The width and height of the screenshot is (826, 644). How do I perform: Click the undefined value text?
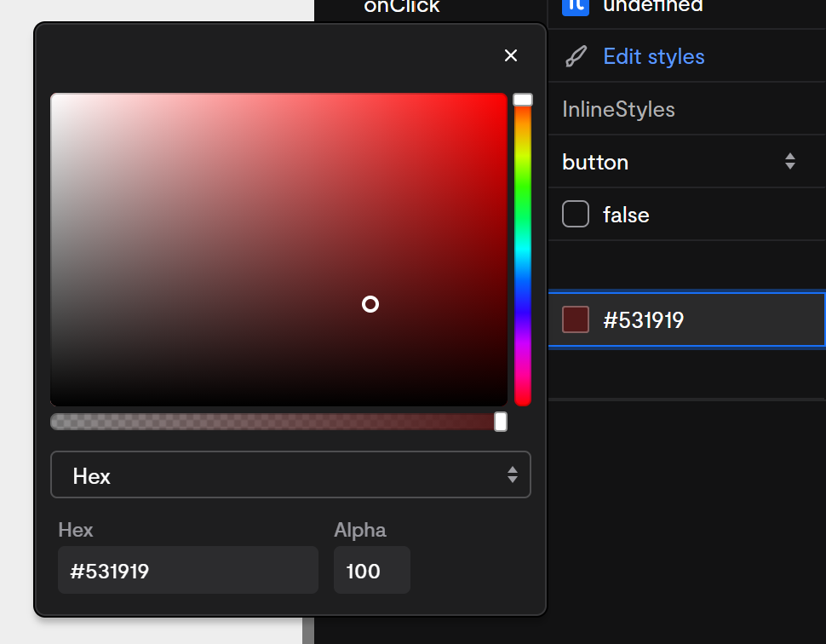(x=652, y=6)
